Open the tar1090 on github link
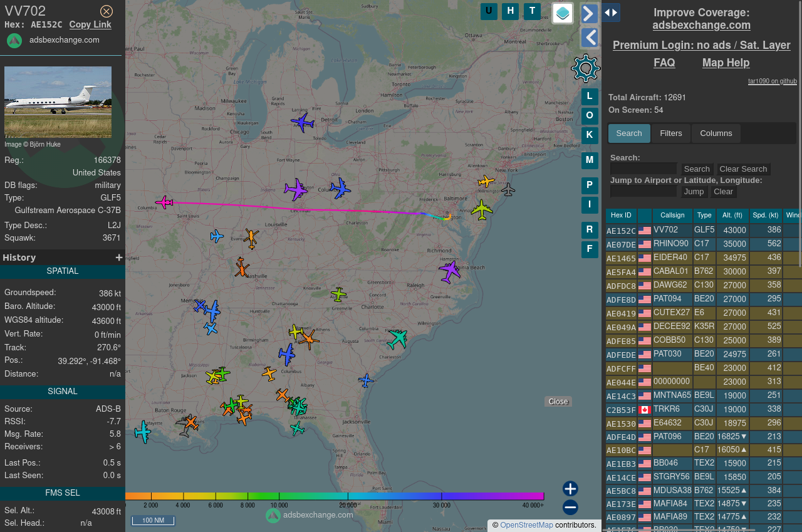This screenshot has width=802, height=532. [773, 81]
